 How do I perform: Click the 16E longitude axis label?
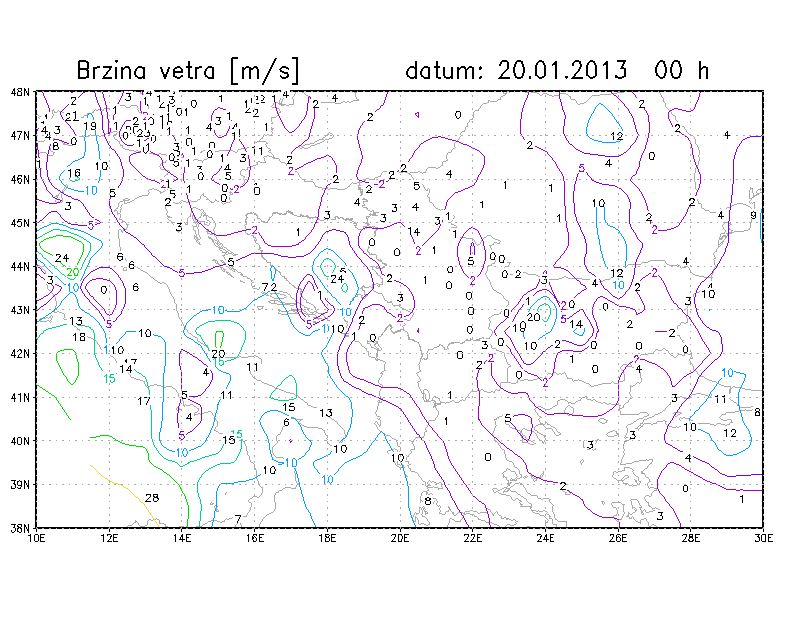255,538
